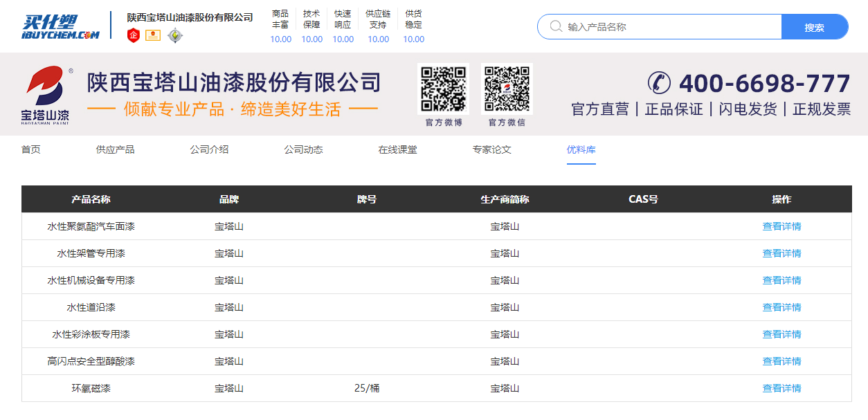
Task: Click the official WeChat QR code
Action: [507, 89]
